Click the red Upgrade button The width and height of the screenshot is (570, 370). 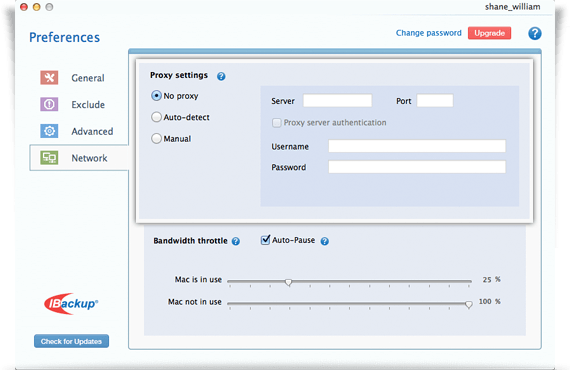tap(489, 33)
